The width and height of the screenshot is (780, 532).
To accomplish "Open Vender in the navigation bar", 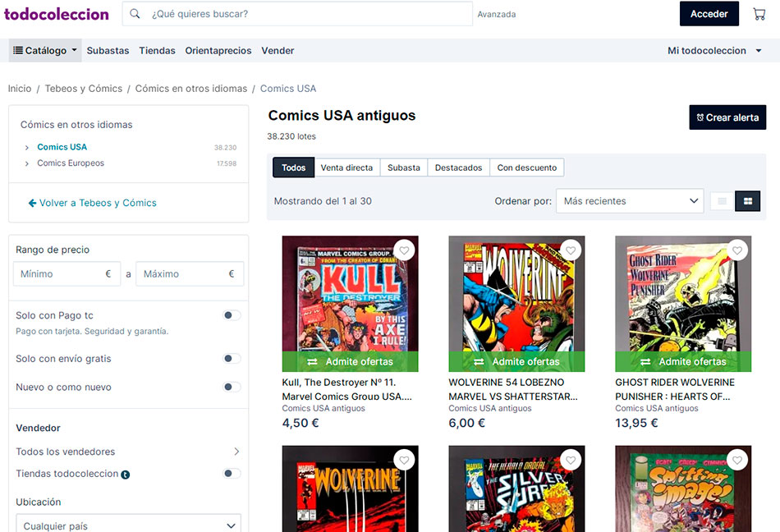I will pyautogui.click(x=278, y=50).
